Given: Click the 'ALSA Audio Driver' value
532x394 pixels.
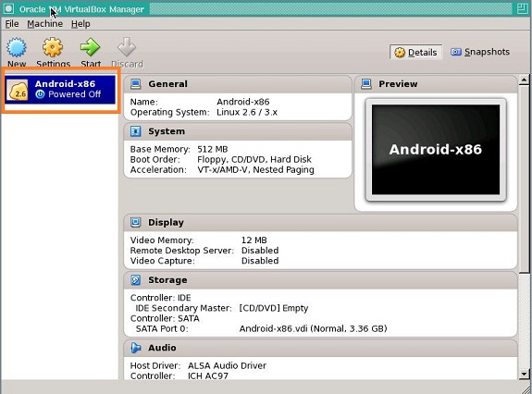Looking at the screenshot, I should click(x=227, y=365).
